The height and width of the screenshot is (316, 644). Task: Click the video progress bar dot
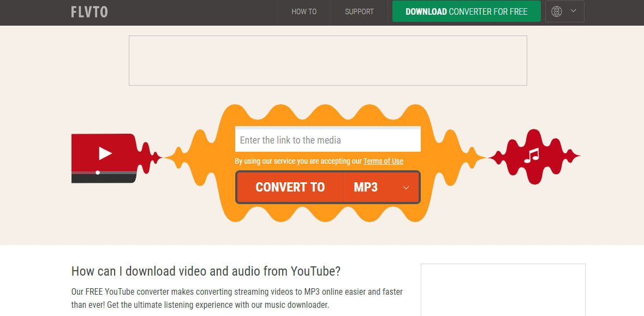[98, 172]
